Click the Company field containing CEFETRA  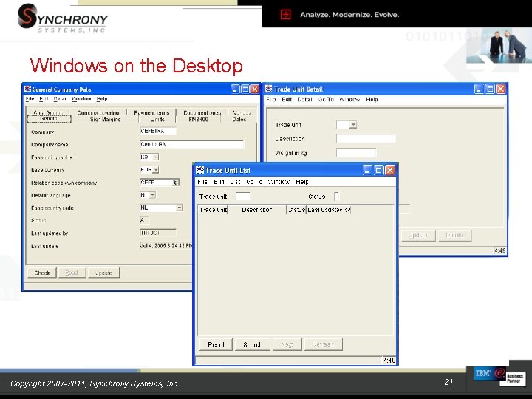(x=158, y=131)
